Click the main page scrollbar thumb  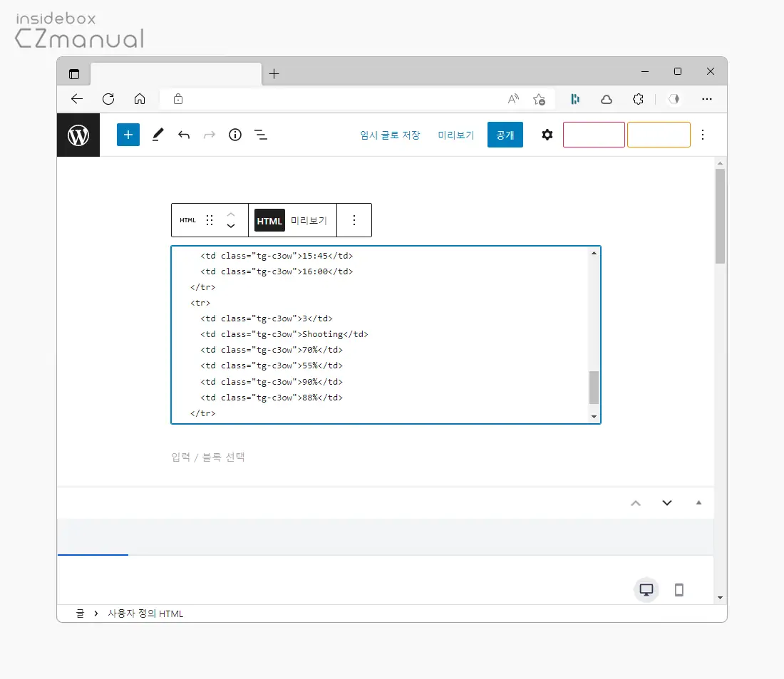[x=720, y=216]
